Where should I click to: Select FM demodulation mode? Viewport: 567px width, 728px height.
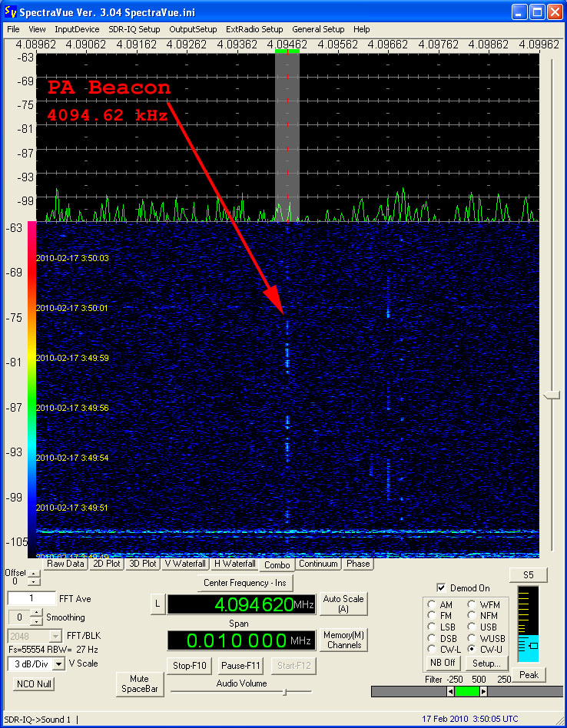click(432, 616)
